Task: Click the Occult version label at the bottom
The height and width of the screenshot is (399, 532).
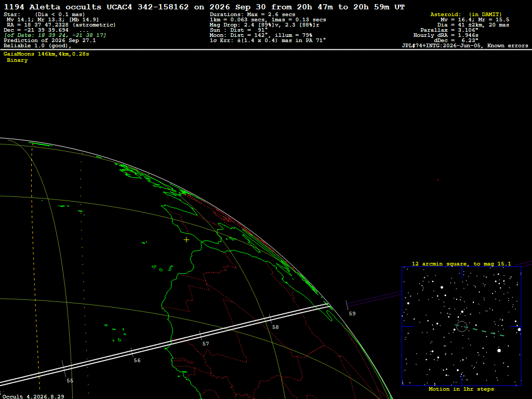Action: coord(33,396)
